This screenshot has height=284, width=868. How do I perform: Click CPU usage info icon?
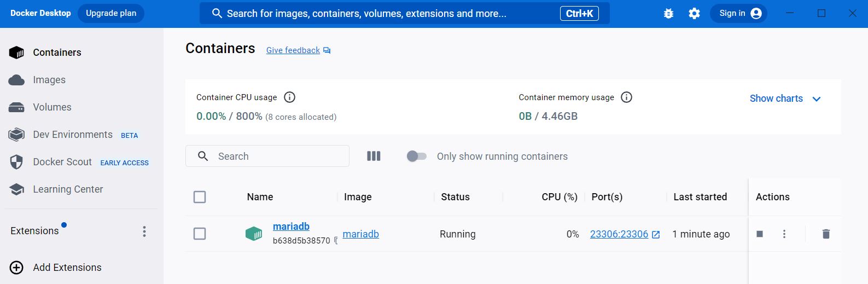pos(290,97)
